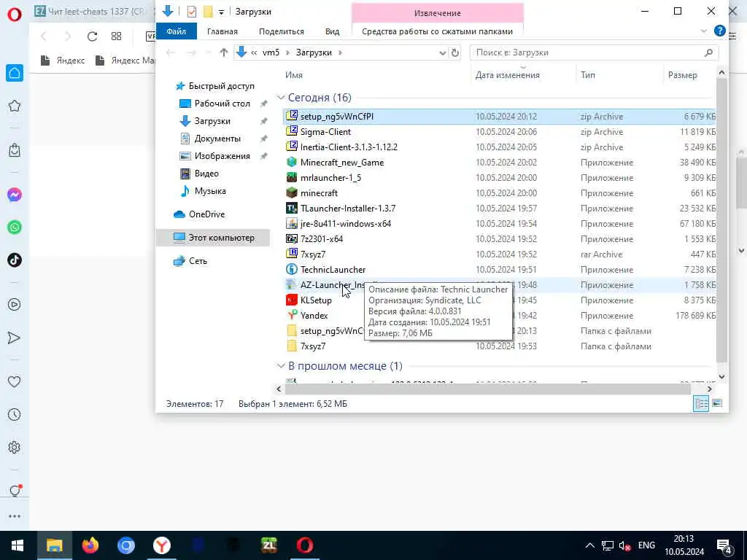The height and width of the screenshot is (560, 747).
Task: Select Сеть in navigation pane
Action: coord(198,261)
